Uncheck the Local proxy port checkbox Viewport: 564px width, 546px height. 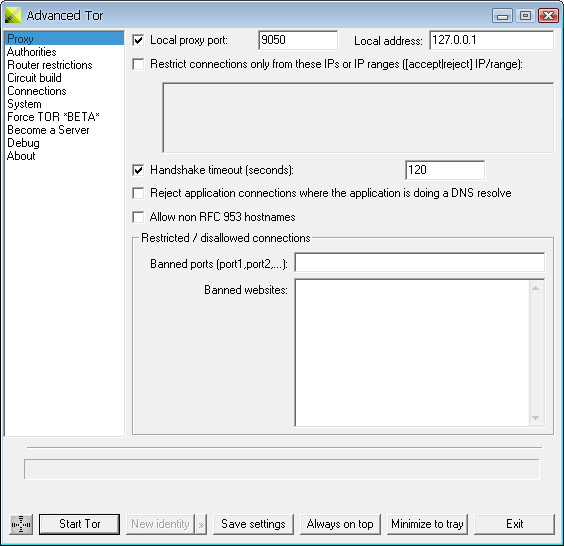click(138, 40)
